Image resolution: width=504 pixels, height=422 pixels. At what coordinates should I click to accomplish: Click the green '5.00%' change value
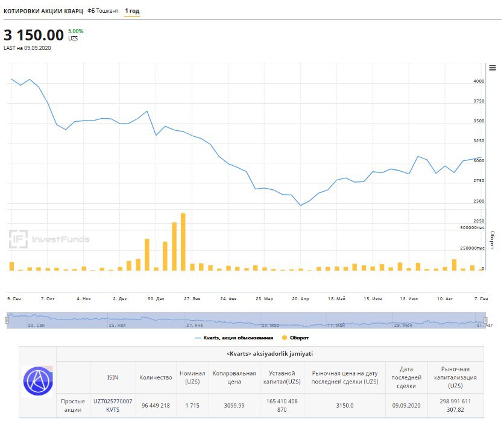[75, 31]
